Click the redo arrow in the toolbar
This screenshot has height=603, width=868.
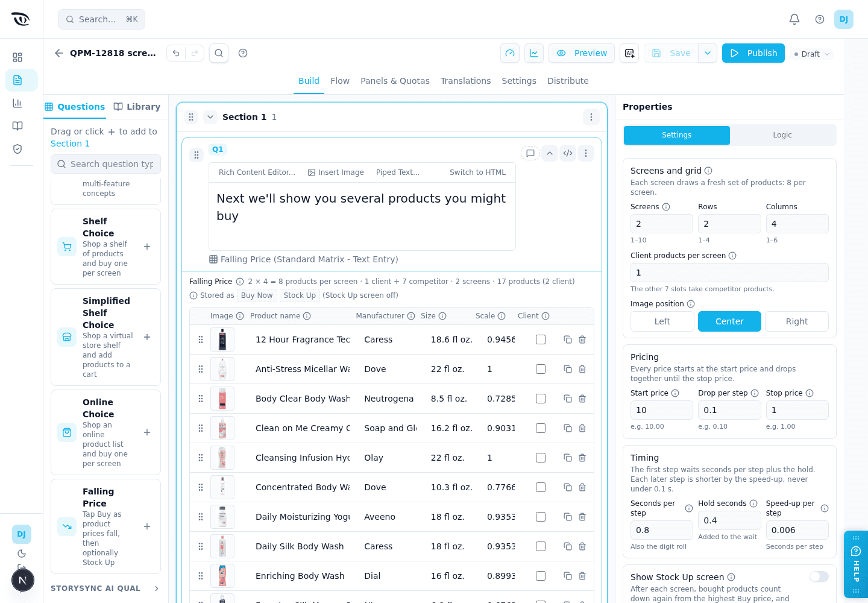pyautogui.click(x=195, y=53)
